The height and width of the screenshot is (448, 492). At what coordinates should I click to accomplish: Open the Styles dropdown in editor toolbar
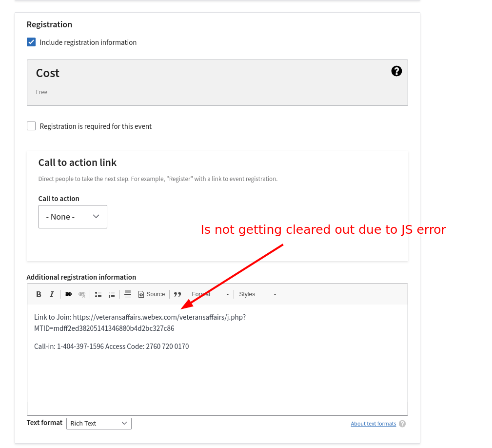pos(257,294)
